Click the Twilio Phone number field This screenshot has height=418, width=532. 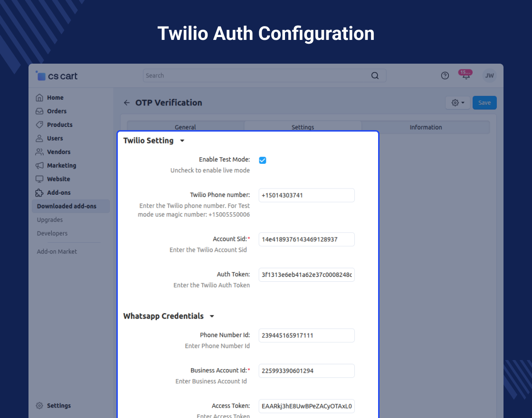307,195
